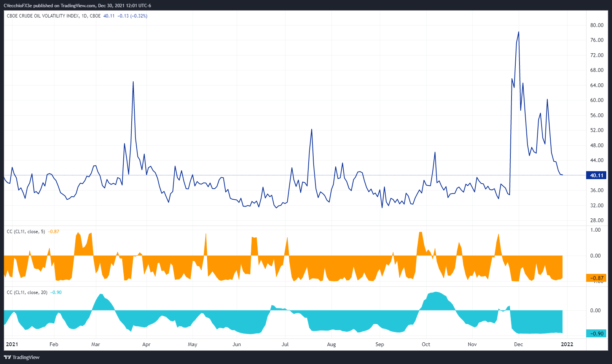Click the May label on time axis
The image size is (612, 364).
(193, 344)
